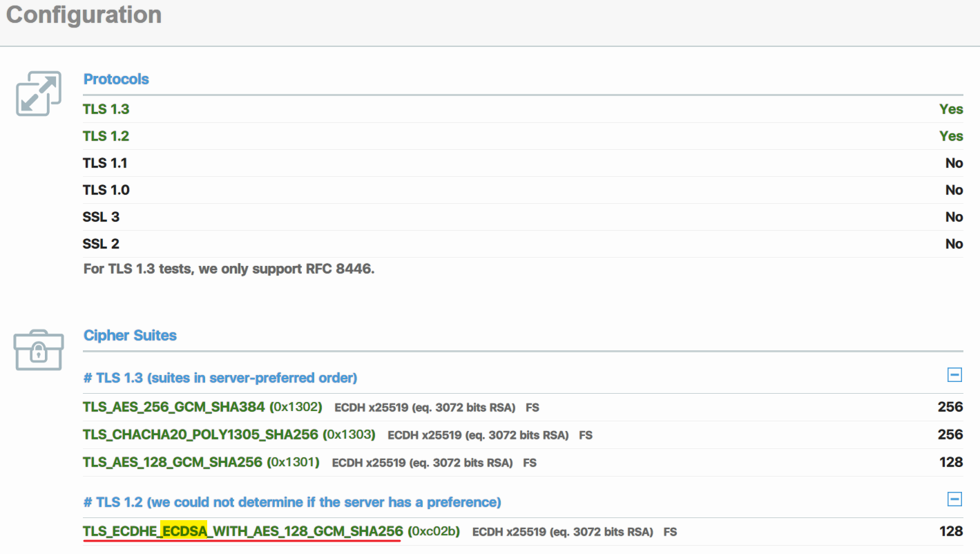Click the No value for SSL 2
Viewport: 980px width, 554px height.
(954, 244)
